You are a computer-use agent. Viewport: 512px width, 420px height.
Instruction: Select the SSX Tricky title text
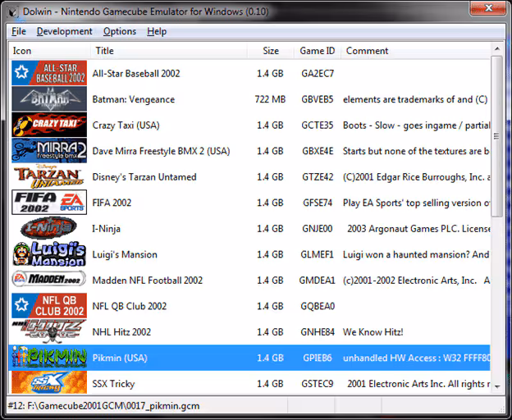(x=113, y=384)
